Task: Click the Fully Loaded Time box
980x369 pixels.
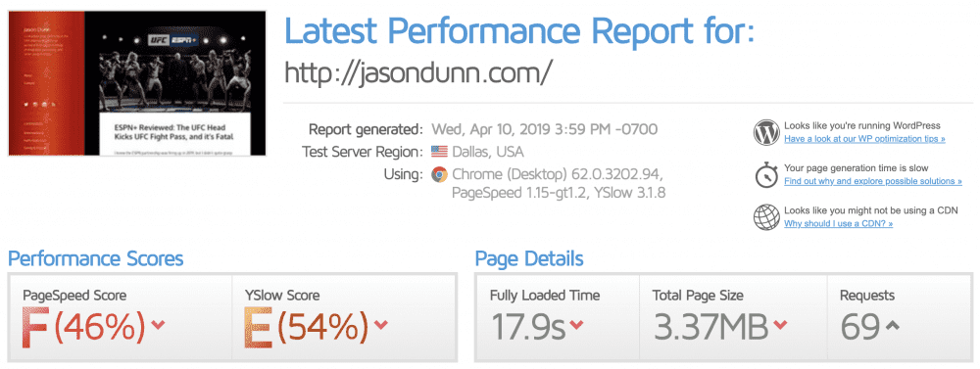Action: point(557,317)
